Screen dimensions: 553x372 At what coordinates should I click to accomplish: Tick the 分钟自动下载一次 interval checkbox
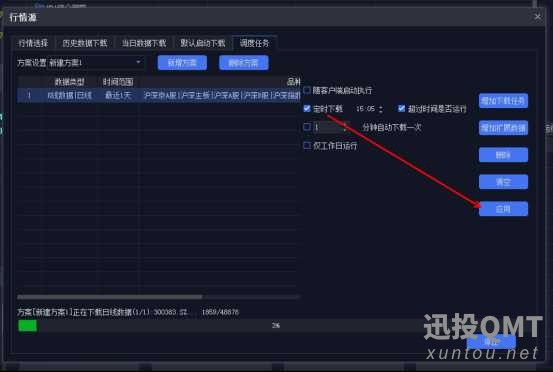(x=307, y=127)
